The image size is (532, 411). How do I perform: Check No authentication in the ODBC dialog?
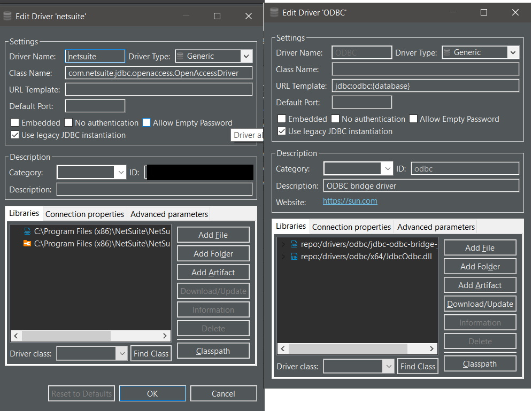coord(336,119)
